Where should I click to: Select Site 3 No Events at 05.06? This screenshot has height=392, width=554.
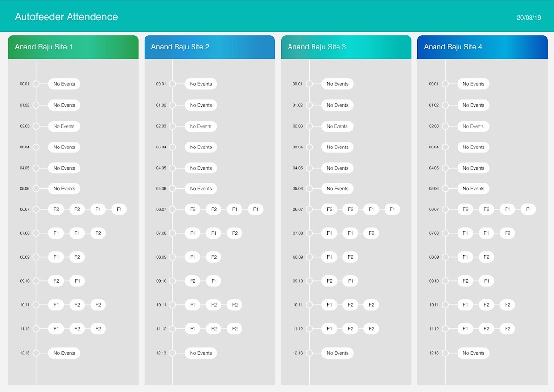(337, 189)
